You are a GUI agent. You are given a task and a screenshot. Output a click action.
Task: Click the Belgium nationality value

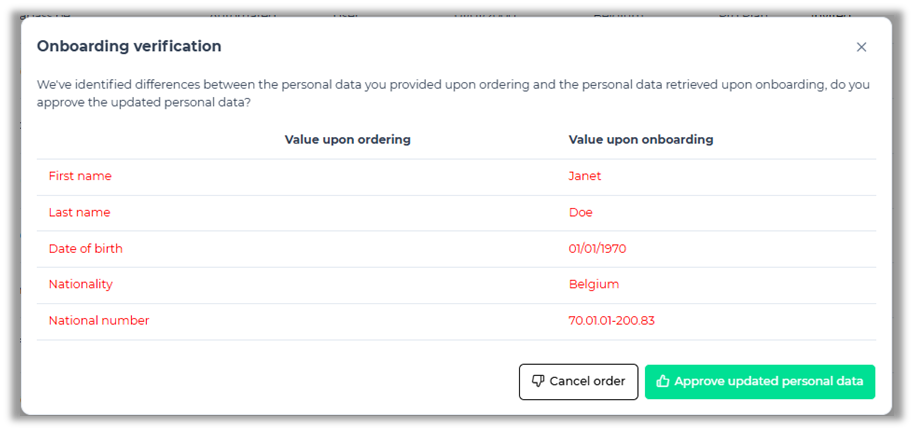(593, 284)
